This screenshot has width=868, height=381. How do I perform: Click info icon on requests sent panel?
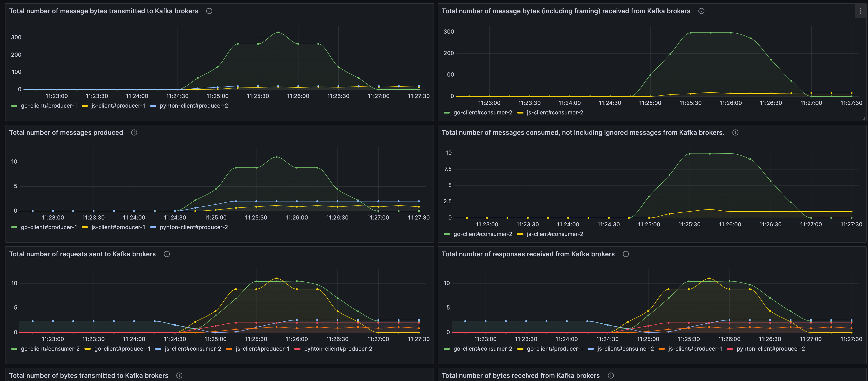(167, 254)
